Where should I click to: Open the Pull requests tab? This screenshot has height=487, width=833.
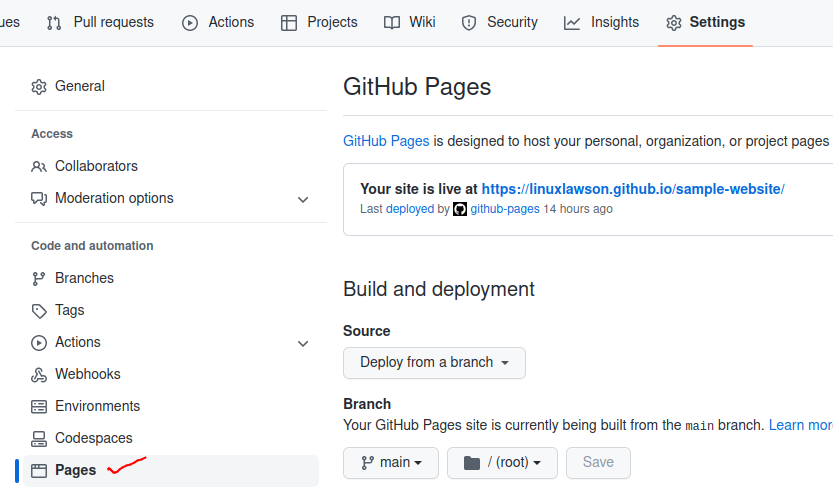click(x=100, y=22)
